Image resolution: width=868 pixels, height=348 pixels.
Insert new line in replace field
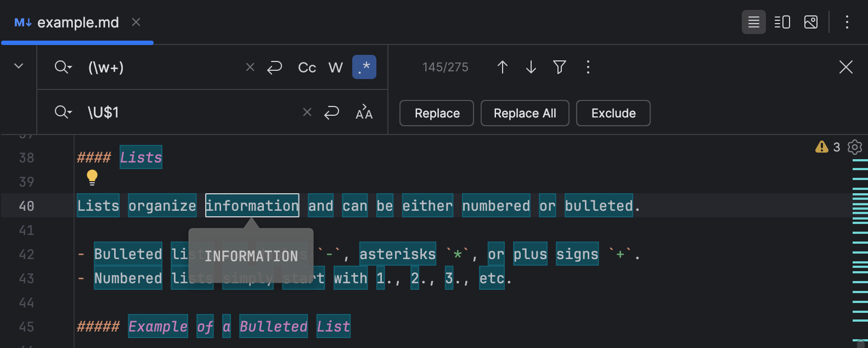point(331,113)
